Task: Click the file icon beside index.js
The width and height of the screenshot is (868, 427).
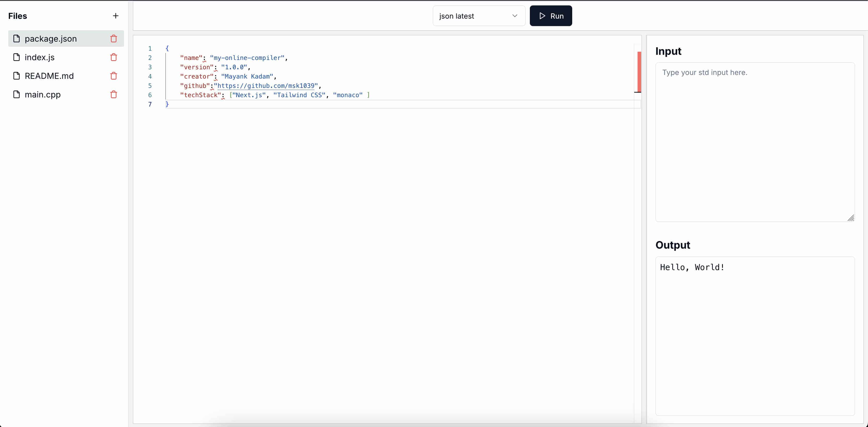Action: point(17,57)
